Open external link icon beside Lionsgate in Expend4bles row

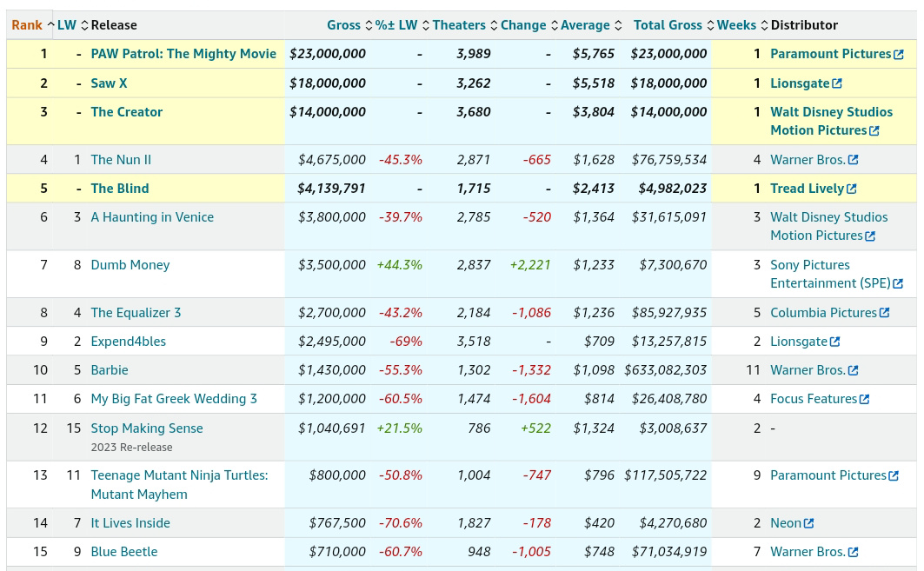[x=835, y=342]
